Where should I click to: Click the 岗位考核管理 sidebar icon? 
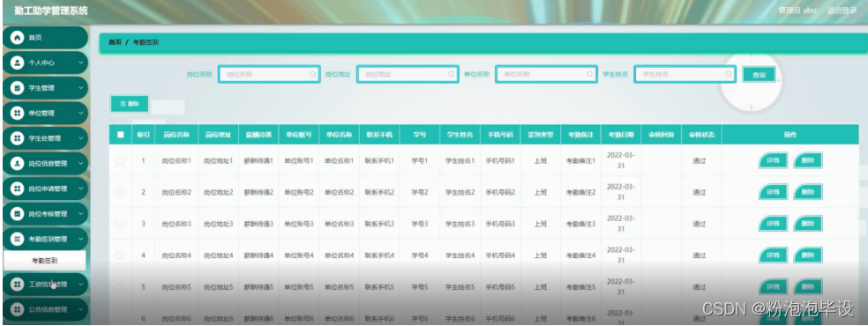point(17,214)
